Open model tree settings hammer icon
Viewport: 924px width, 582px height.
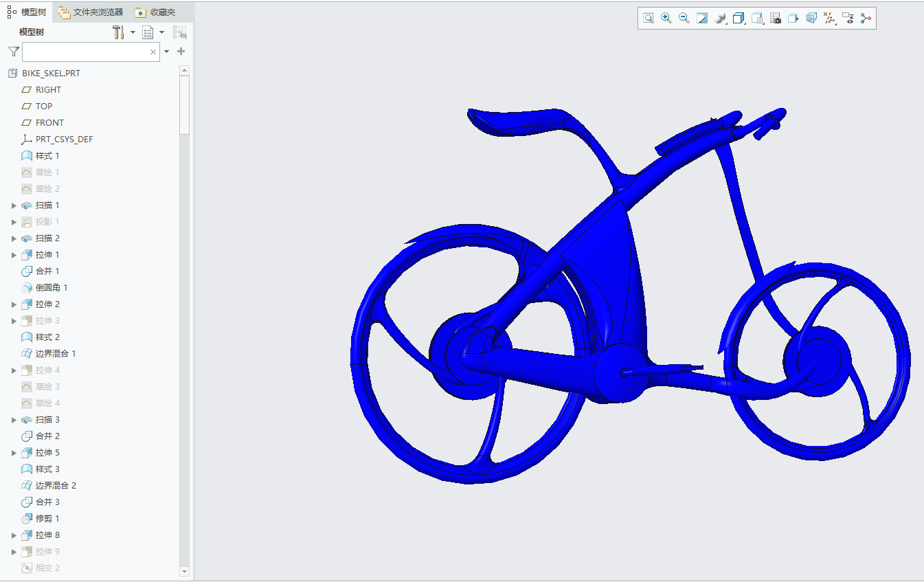[x=118, y=32]
